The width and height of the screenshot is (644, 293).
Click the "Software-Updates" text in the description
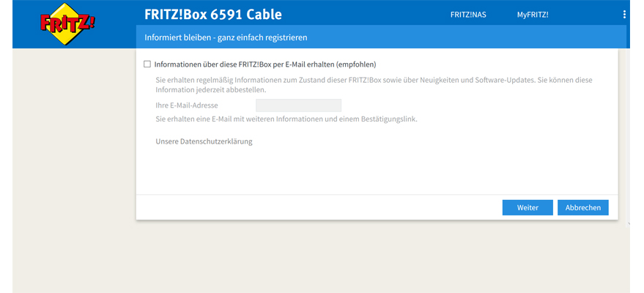pyautogui.click(x=507, y=79)
